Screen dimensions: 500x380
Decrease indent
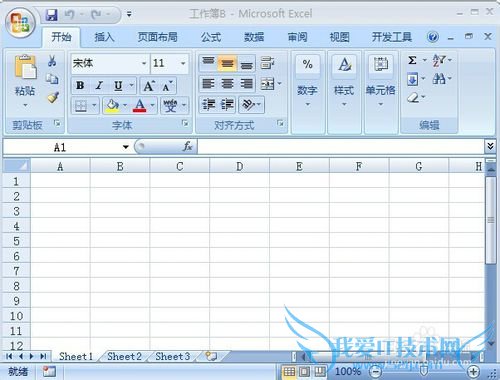pyautogui.click(x=209, y=105)
